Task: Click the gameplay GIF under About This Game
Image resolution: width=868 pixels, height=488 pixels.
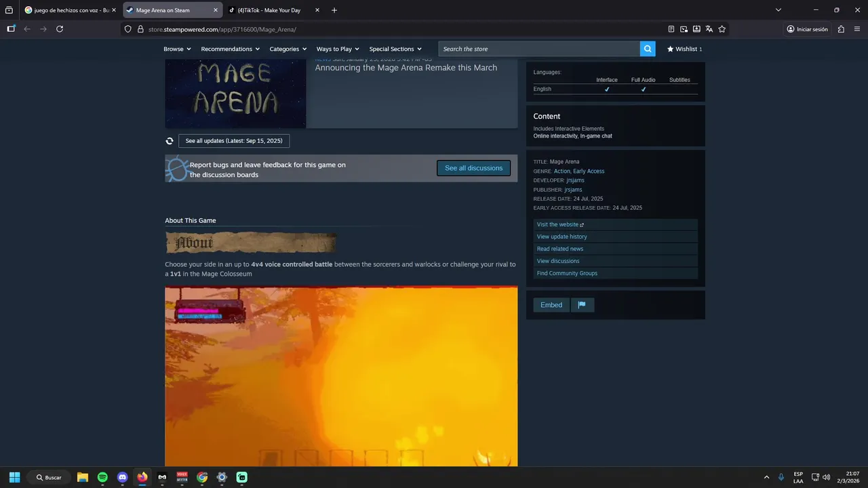Action: tap(341, 376)
